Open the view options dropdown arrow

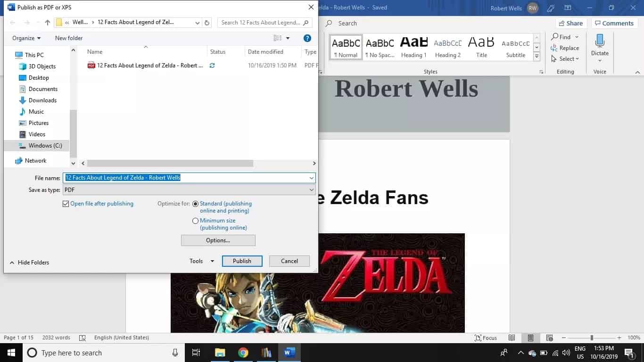point(288,38)
